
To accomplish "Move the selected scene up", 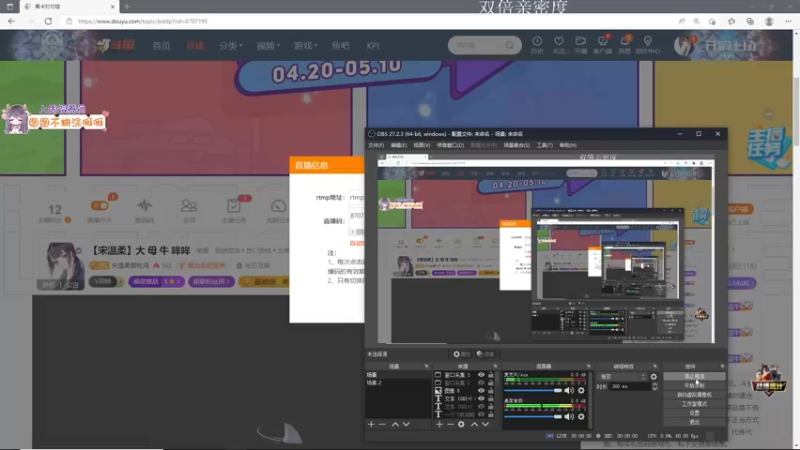I will coord(395,424).
